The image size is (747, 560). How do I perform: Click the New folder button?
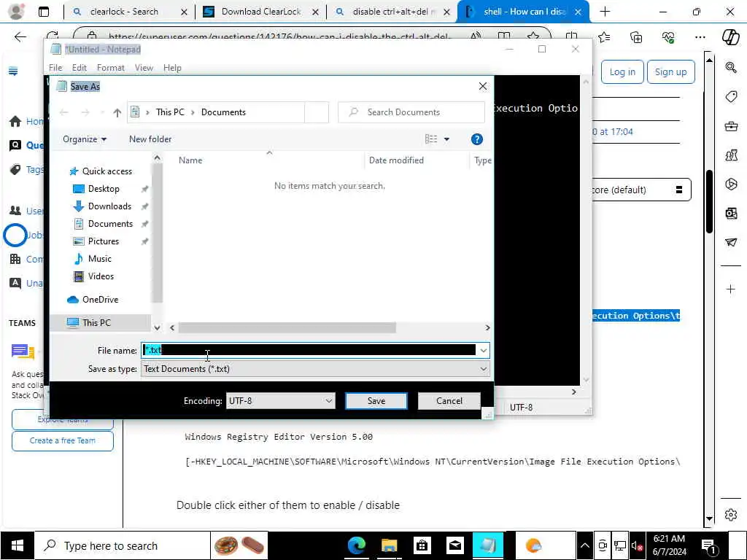pyautogui.click(x=150, y=139)
